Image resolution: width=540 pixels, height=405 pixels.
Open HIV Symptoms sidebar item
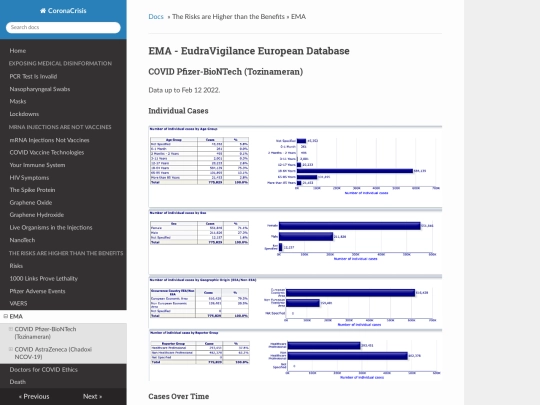pyautogui.click(x=29, y=178)
